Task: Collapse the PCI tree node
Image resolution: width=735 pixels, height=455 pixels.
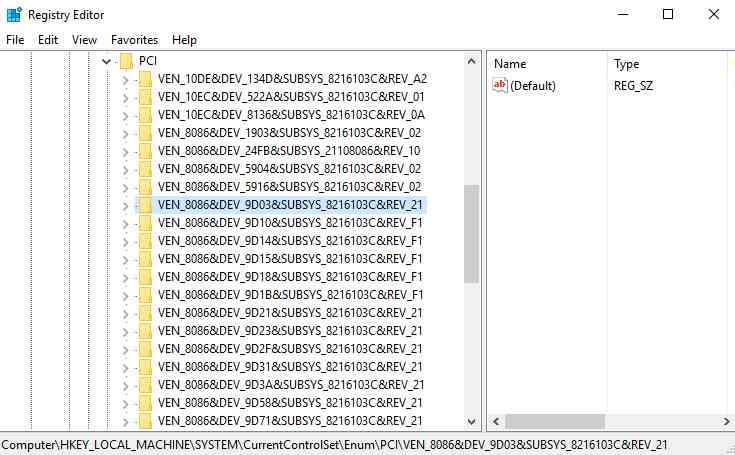Action: click(106, 61)
